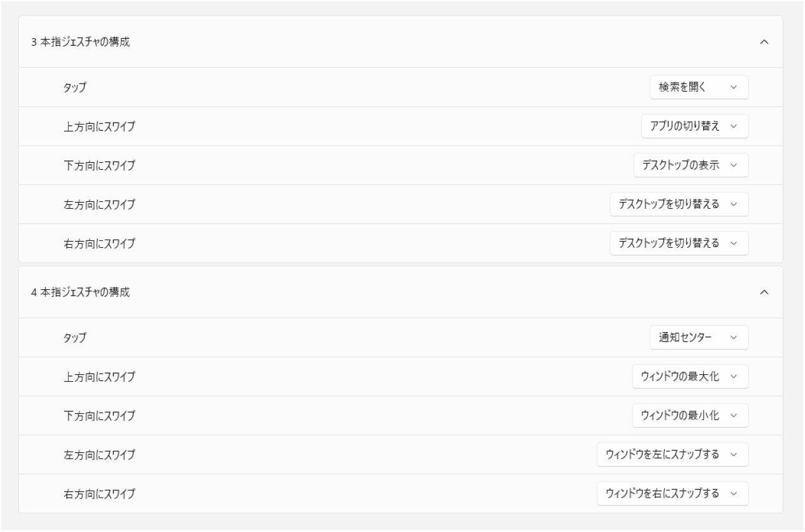Open the ウィンドウを左にスナップする dropdown
The width and height of the screenshot is (805, 532).
click(x=672, y=455)
